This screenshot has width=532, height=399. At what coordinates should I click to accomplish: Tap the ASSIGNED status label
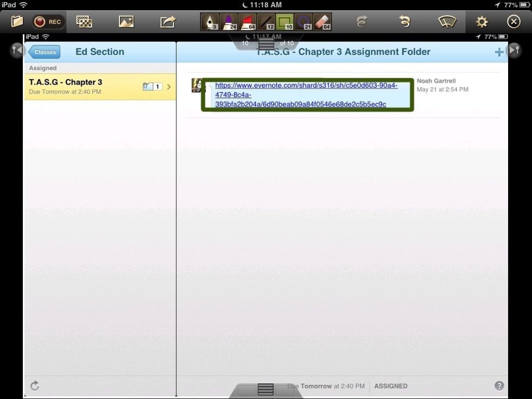(x=391, y=386)
